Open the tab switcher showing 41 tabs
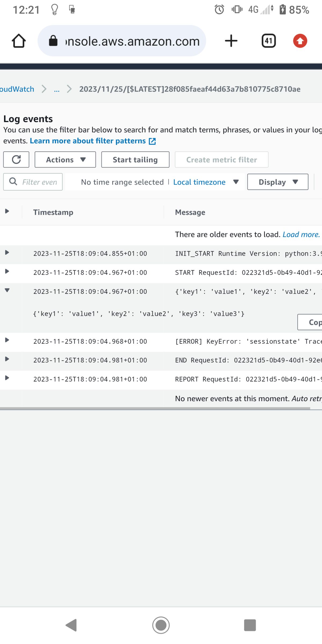Viewport: 322px width, 644px height. tap(269, 41)
